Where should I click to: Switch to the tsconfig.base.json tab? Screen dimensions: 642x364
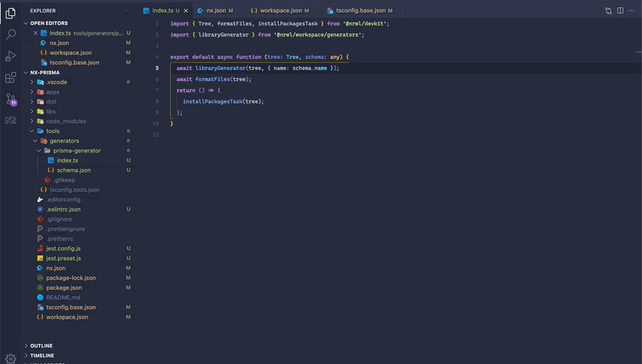click(x=360, y=11)
